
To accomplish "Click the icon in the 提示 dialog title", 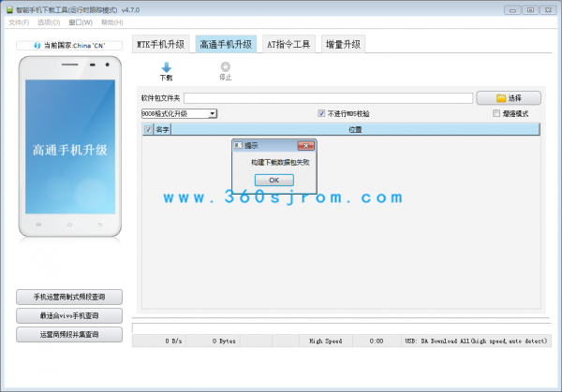I will pos(238,145).
